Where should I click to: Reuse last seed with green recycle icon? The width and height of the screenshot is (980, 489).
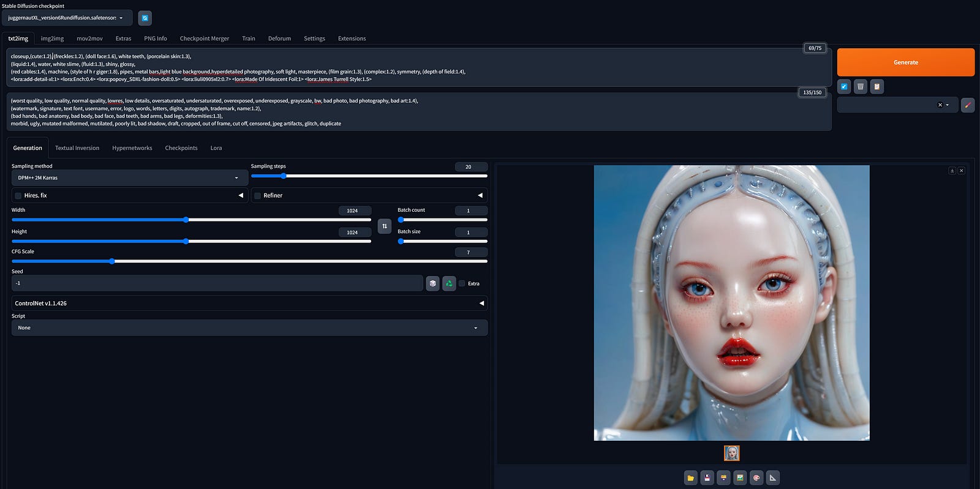point(449,283)
